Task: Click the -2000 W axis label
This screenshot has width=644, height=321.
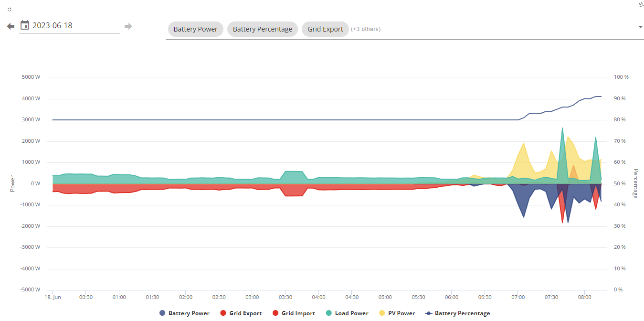Action: (x=30, y=226)
